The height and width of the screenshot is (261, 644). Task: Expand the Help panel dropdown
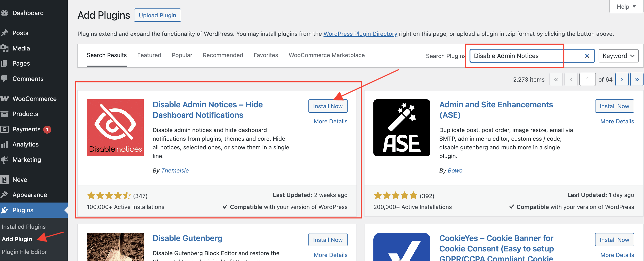pos(626,7)
